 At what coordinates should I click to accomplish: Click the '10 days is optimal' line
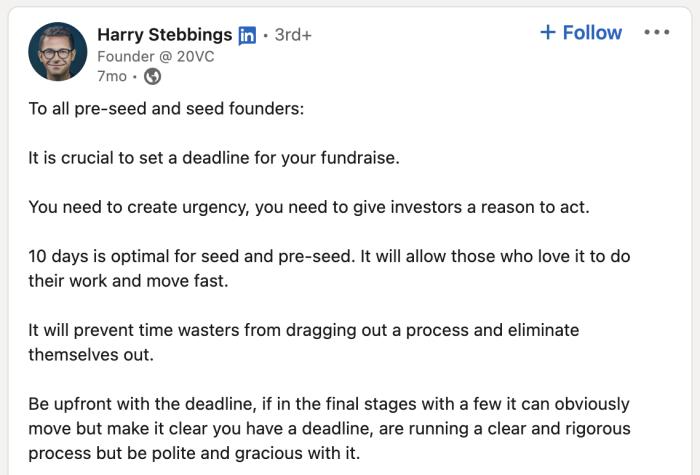pos(329,256)
